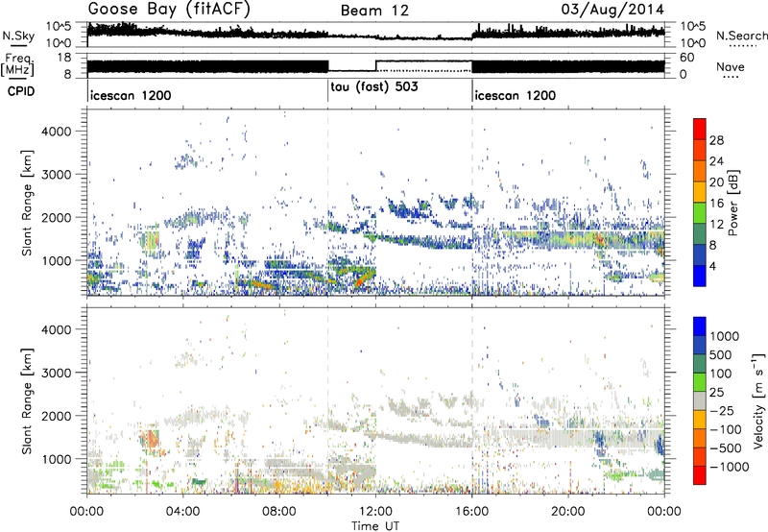
Task: Click the '3000' range tick in velocity panel
Action: click(56, 373)
